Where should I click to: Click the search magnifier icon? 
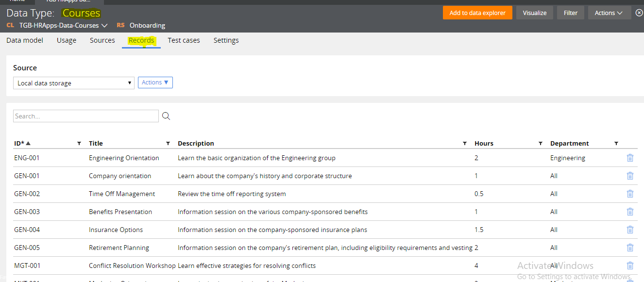click(x=166, y=116)
